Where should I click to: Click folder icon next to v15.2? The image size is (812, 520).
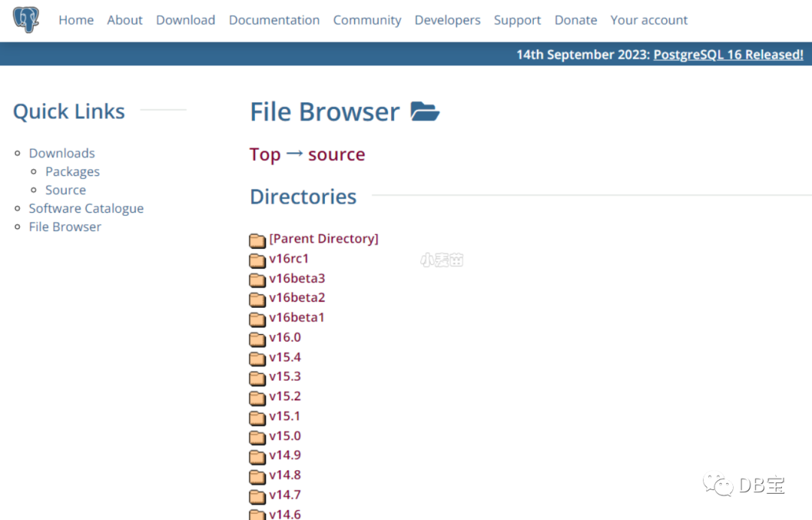pyautogui.click(x=257, y=397)
